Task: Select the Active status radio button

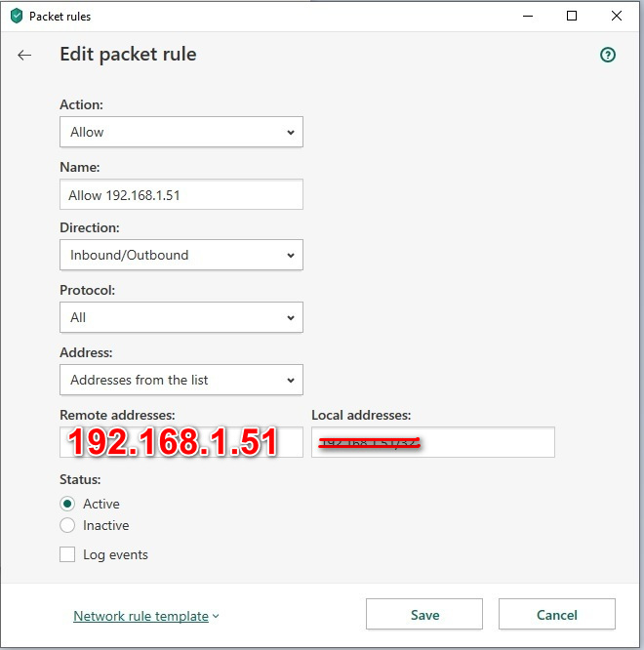Action: coord(67,504)
